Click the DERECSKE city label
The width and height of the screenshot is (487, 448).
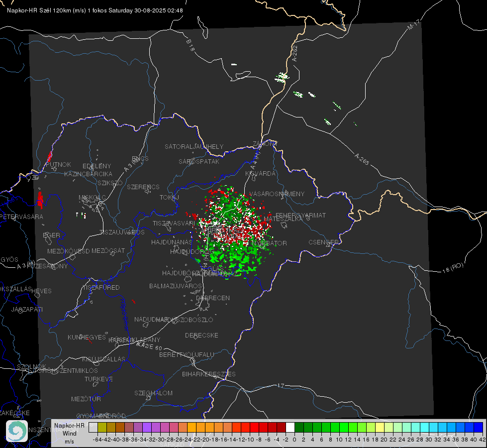(x=201, y=336)
